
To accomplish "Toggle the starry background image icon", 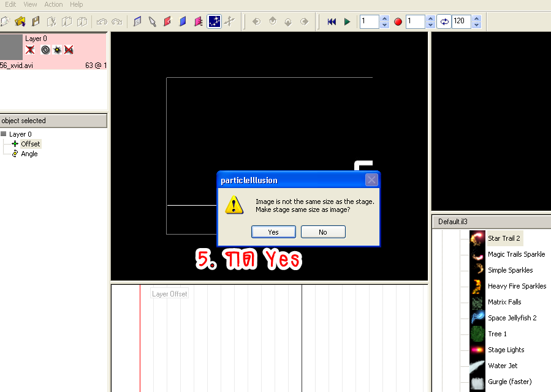I will click(214, 21).
